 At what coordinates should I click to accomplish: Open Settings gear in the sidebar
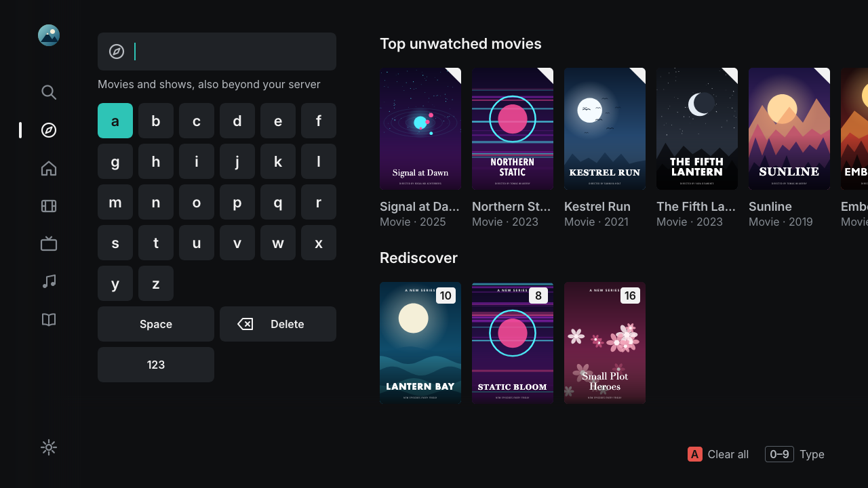tap(49, 447)
